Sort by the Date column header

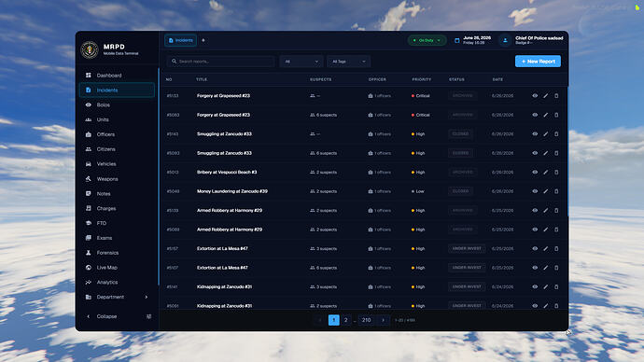point(497,79)
